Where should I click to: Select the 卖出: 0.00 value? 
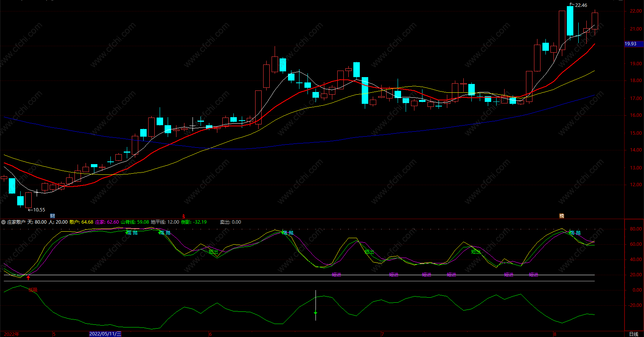coord(230,222)
